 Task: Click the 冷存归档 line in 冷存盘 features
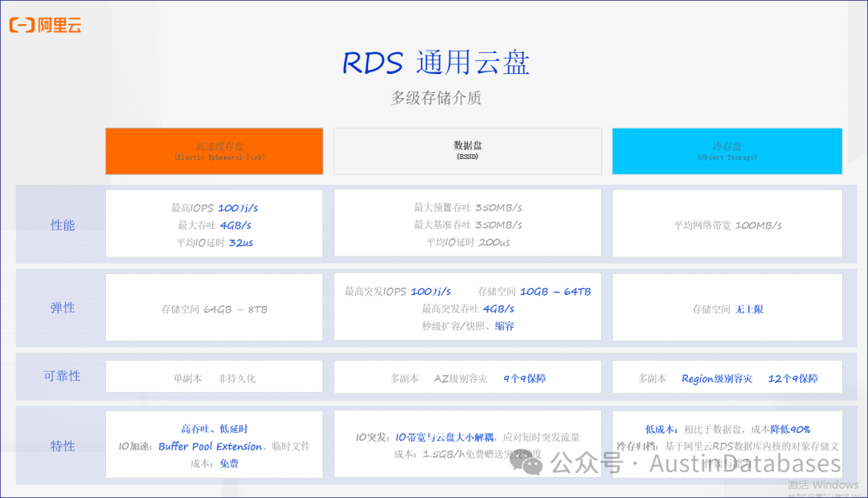pyautogui.click(x=727, y=446)
